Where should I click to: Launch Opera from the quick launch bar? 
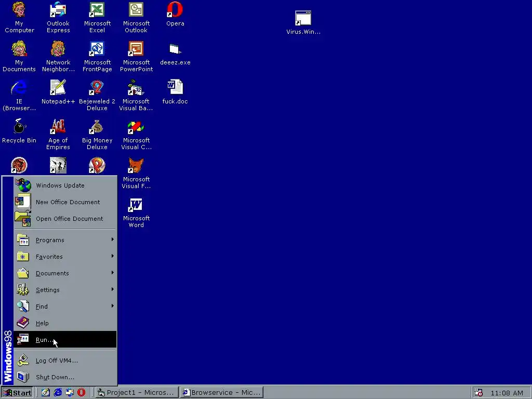82,393
